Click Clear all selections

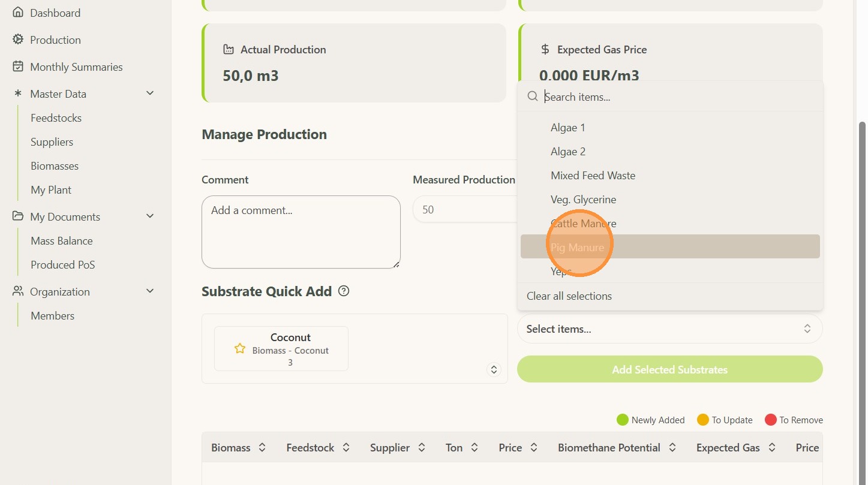(569, 296)
